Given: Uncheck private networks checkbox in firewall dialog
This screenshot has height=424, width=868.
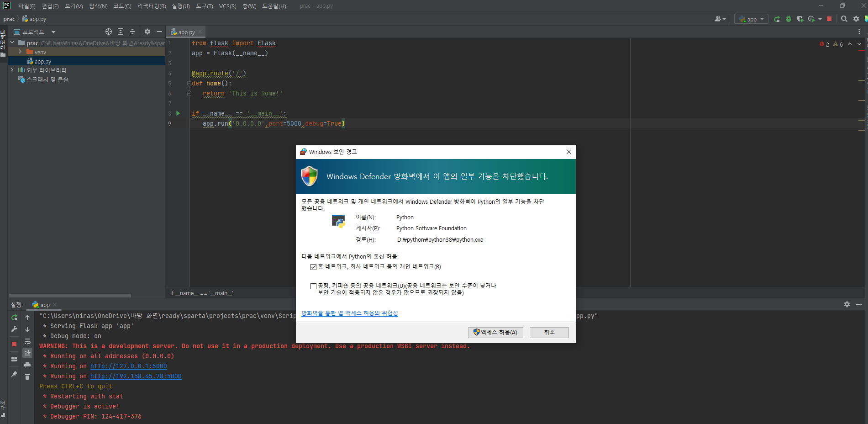Looking at the screenshot, I should point(313,267).
